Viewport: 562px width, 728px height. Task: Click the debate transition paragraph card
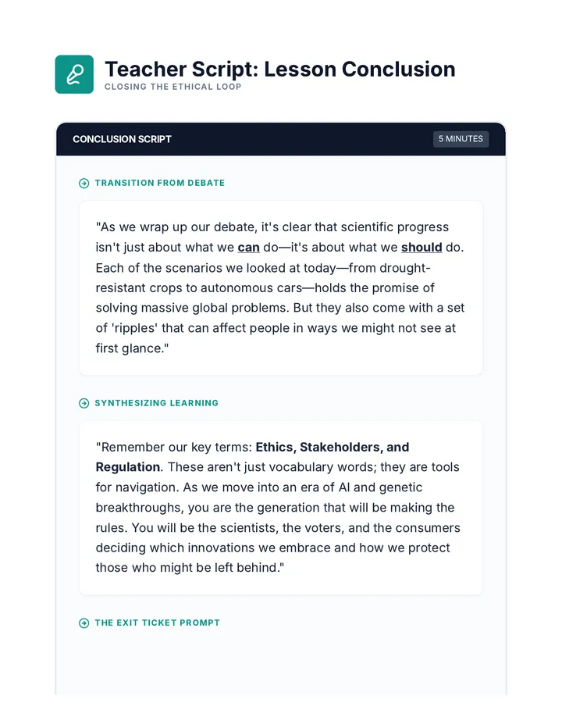tap(281, 288)
